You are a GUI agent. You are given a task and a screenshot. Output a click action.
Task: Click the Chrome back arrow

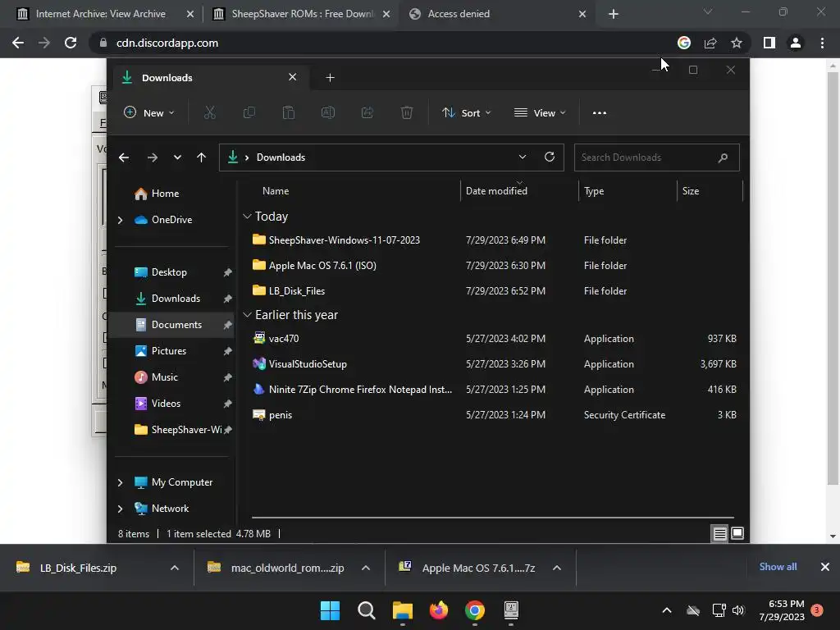tap(18, 43)
